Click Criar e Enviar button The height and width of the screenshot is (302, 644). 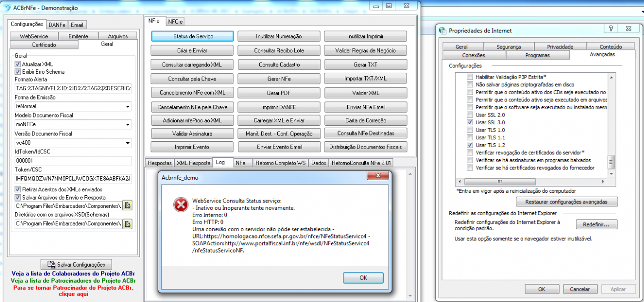coord(193,50)
